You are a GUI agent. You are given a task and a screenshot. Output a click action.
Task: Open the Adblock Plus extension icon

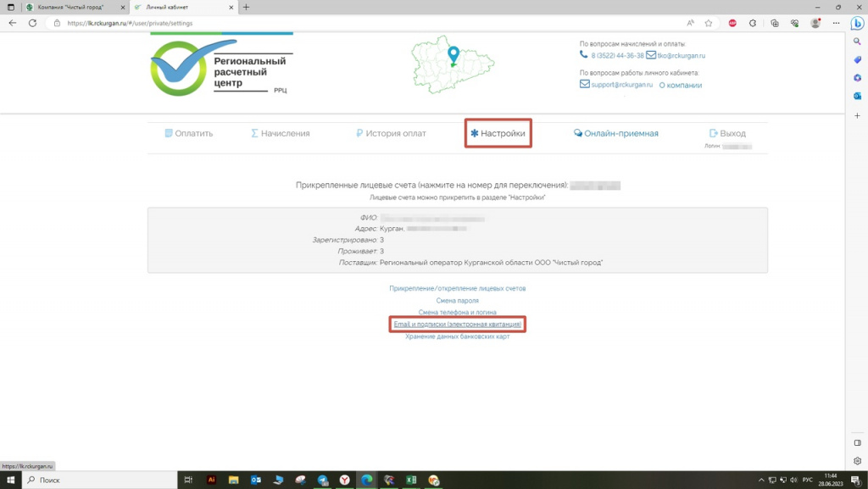coord(732,23)
